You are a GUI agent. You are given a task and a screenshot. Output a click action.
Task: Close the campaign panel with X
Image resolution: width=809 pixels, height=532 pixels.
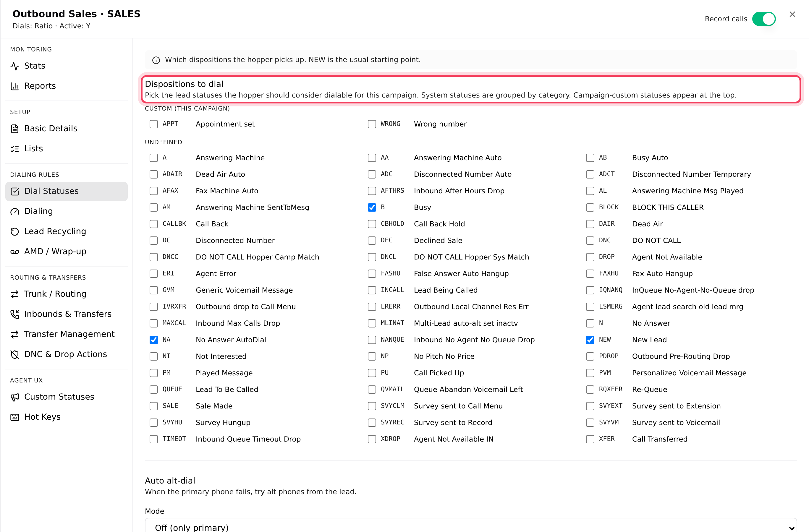pyautogui.click(x=792, y=14)
